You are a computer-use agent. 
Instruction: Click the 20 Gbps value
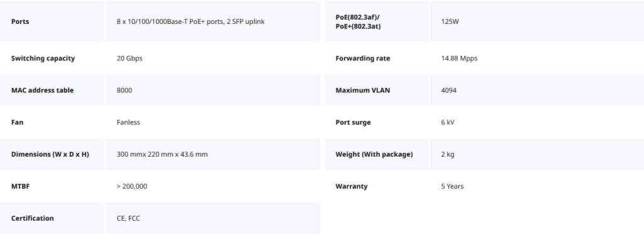point(130,58)
